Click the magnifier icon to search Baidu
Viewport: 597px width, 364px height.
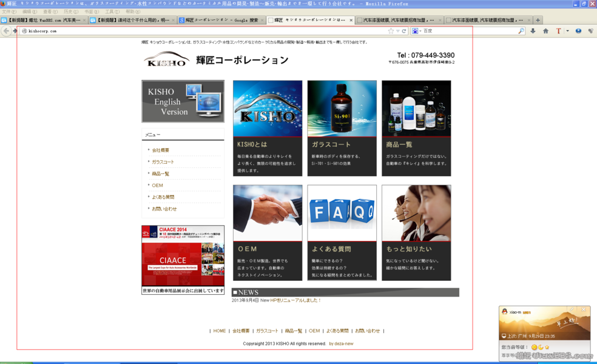click(520, 30)
